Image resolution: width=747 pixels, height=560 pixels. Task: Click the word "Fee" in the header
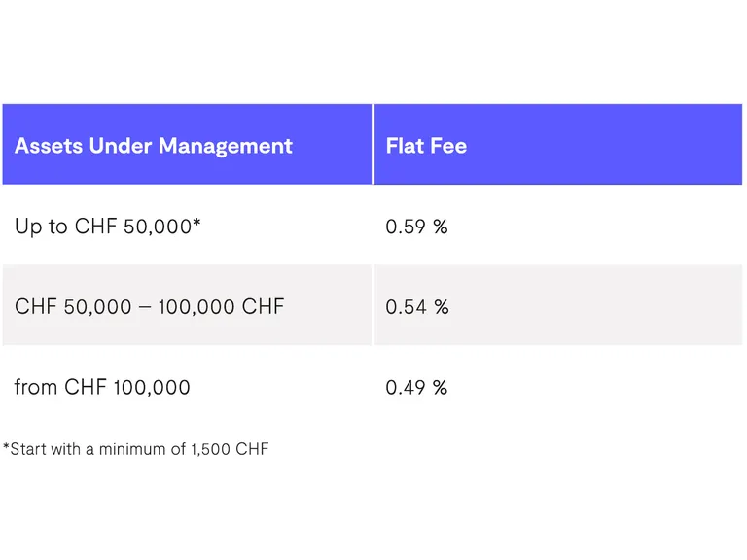coord(448,146)
